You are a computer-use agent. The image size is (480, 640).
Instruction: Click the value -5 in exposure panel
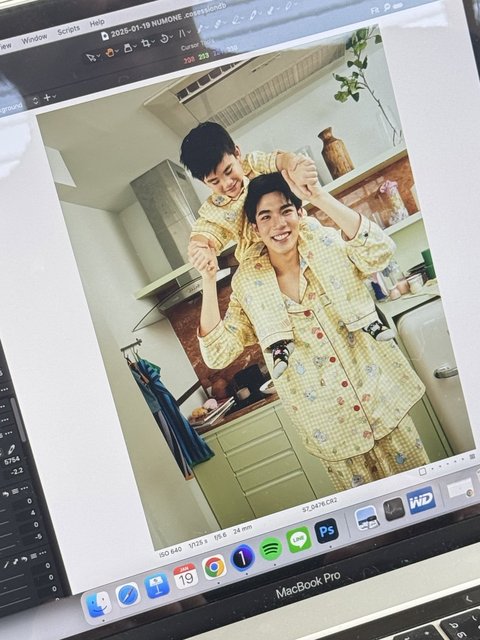tap(38, 537)
